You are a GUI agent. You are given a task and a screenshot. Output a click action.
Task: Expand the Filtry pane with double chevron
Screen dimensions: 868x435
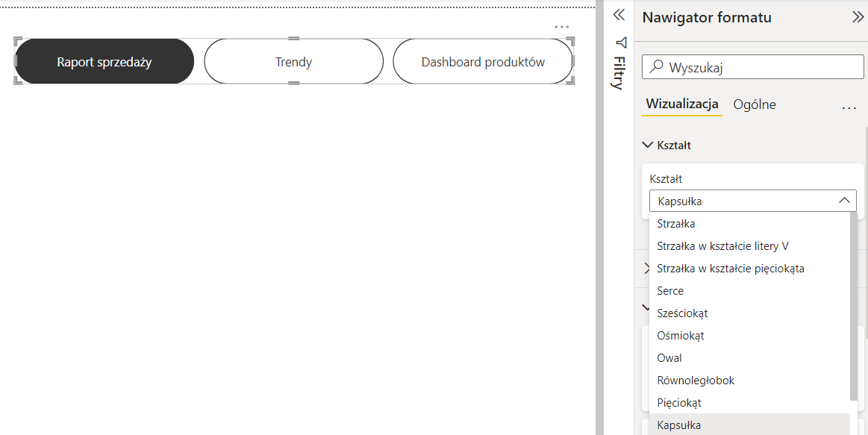pyautogui.click(x=619, y=15)
